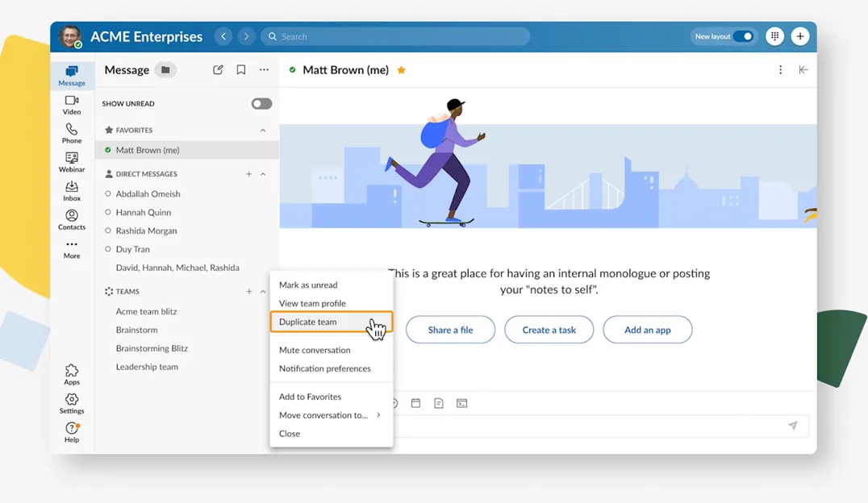Screen dimensions: 868x503
Task: Click the bookmark icon beside Message
Action: click(x=241, y=70)
